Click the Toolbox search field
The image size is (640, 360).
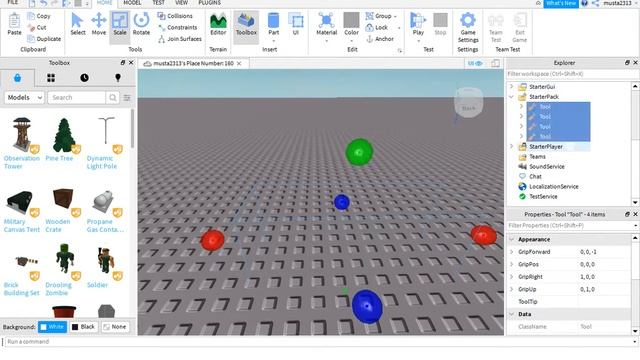pos(77,97)
